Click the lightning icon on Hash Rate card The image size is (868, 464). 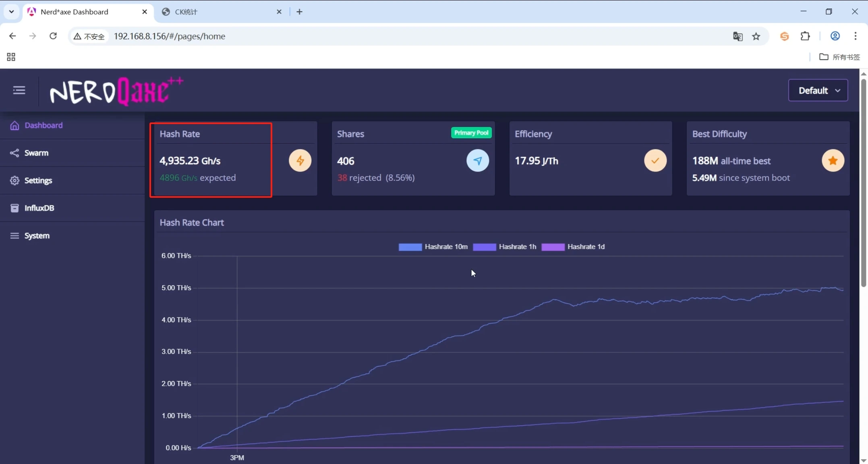tap(300, 160)
